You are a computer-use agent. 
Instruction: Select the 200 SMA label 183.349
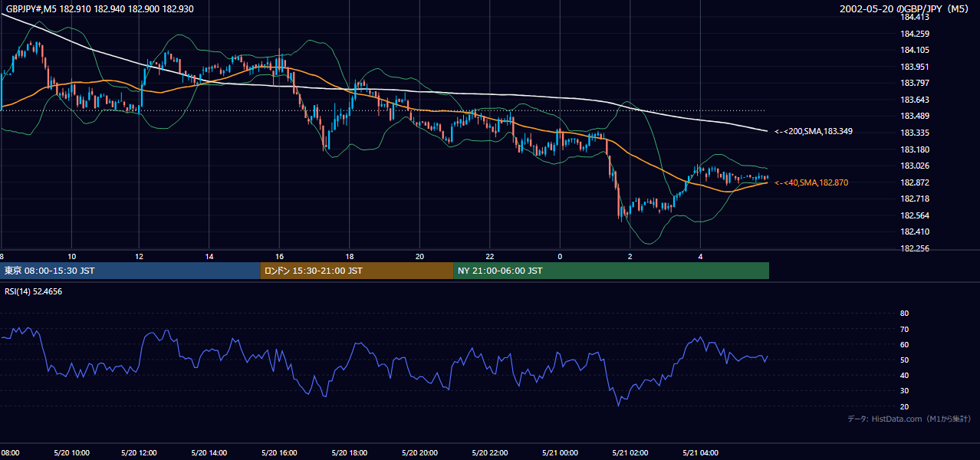(814, 132)
